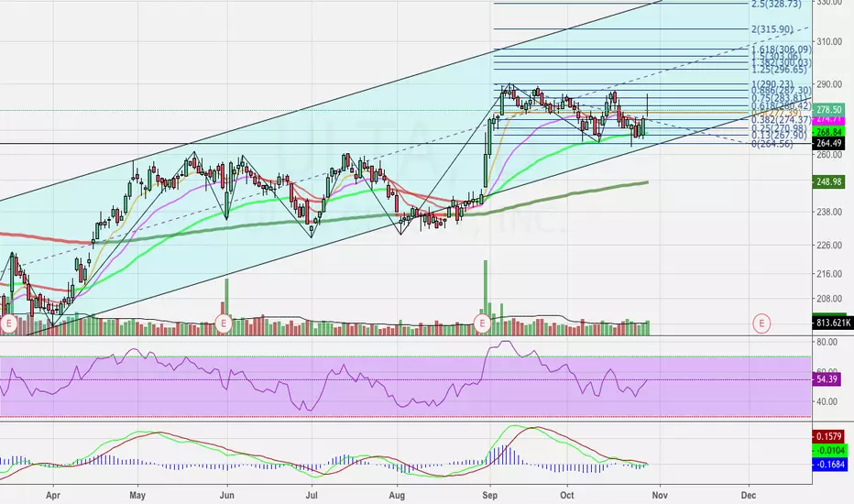
Task: Open the earnings marker before April
Action: [x=8, y=323]
